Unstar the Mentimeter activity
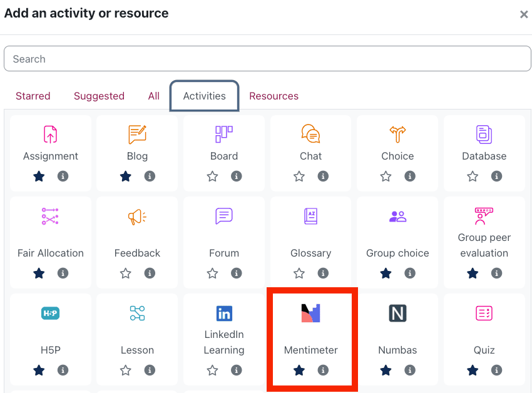 pyautogui.click(x=299, y=370)
